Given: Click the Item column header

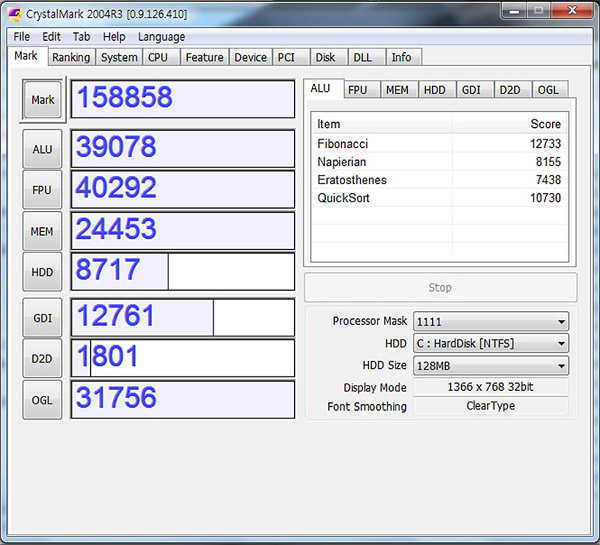Looking at the screenshot, I should 382,124.
